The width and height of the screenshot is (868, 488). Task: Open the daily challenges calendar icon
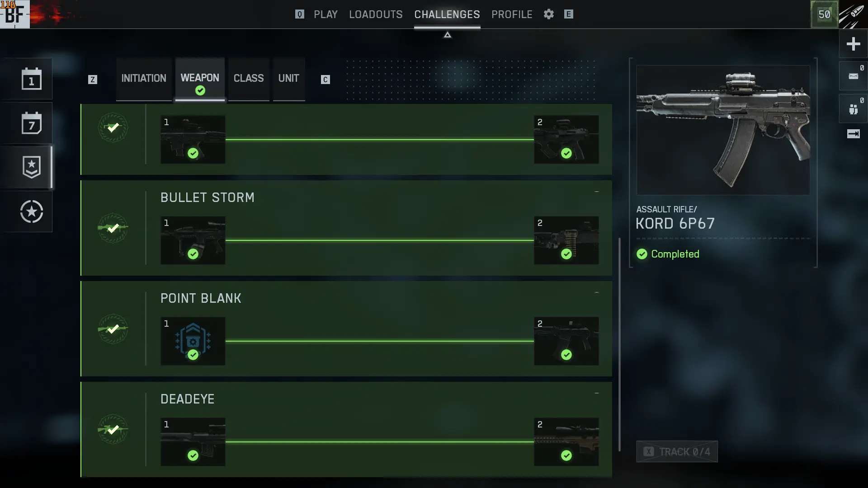pos(31,79)
